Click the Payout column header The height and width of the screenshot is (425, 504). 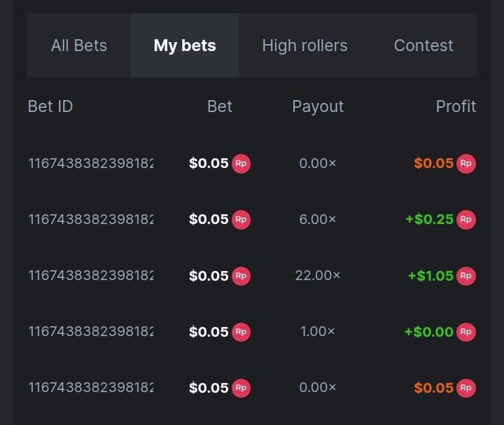(x=318, y=106)
